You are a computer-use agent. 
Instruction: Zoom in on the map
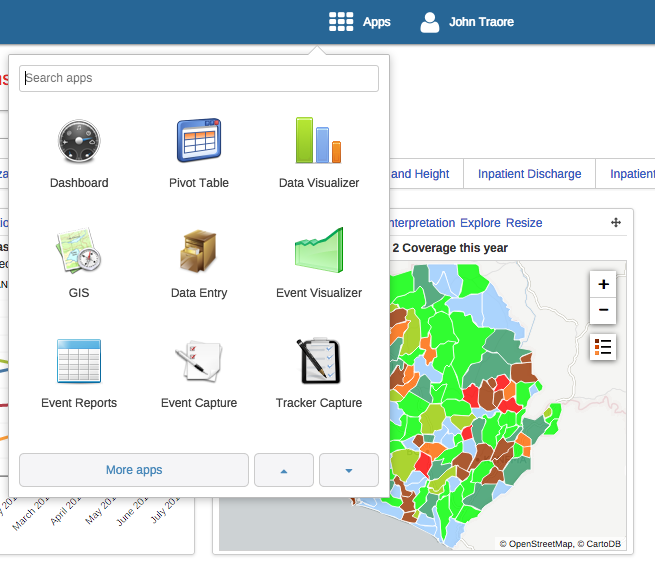603,284
